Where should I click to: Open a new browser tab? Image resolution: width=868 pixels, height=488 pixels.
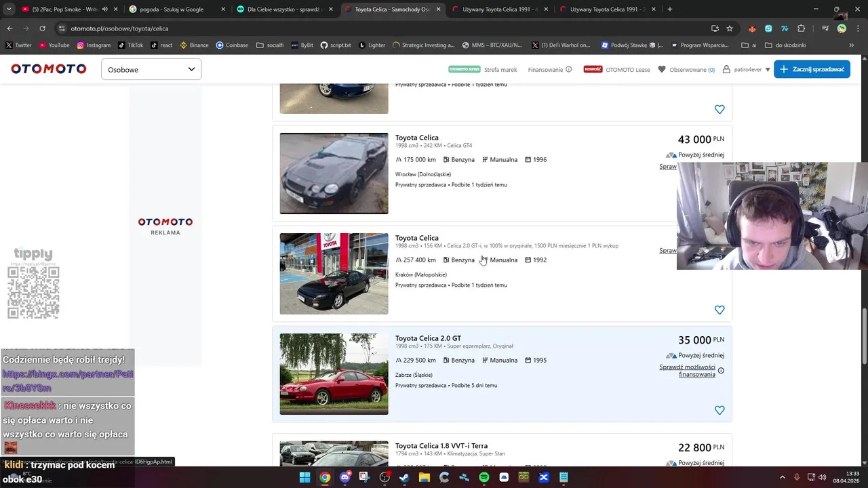click(670, 9)
